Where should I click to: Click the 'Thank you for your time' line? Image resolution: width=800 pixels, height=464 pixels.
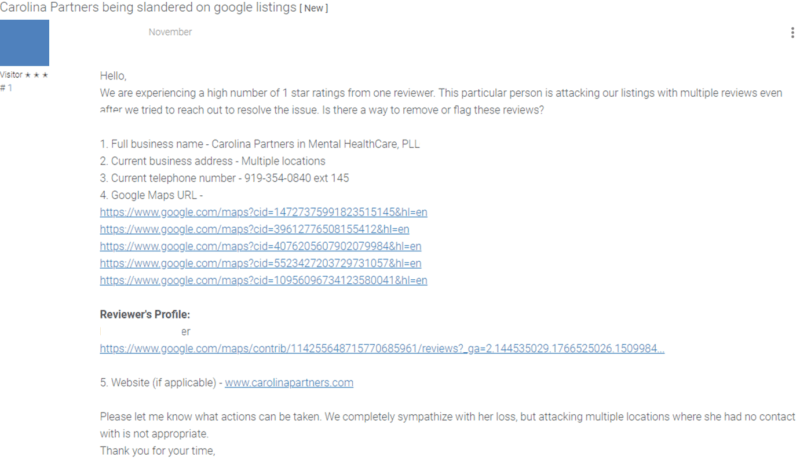pos(157,450)
